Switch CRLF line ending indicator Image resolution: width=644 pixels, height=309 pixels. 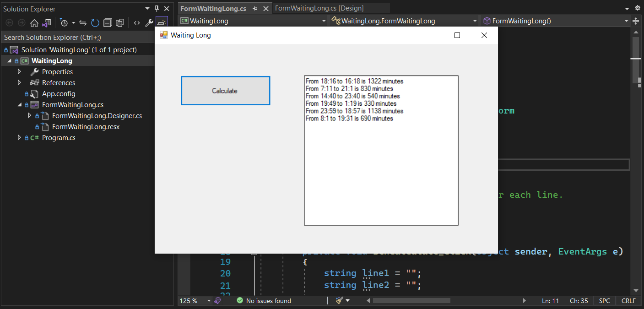pos(628,301)
